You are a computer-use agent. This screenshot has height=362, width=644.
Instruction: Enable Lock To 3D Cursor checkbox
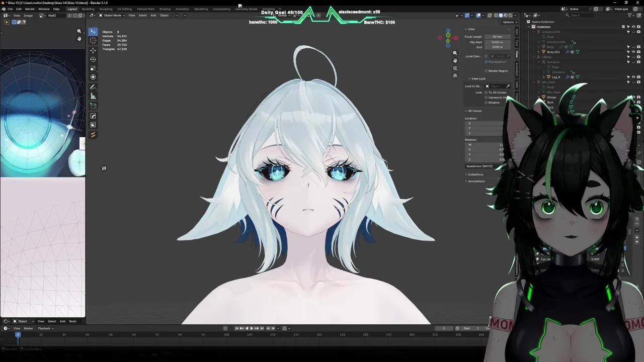(486, 93)
